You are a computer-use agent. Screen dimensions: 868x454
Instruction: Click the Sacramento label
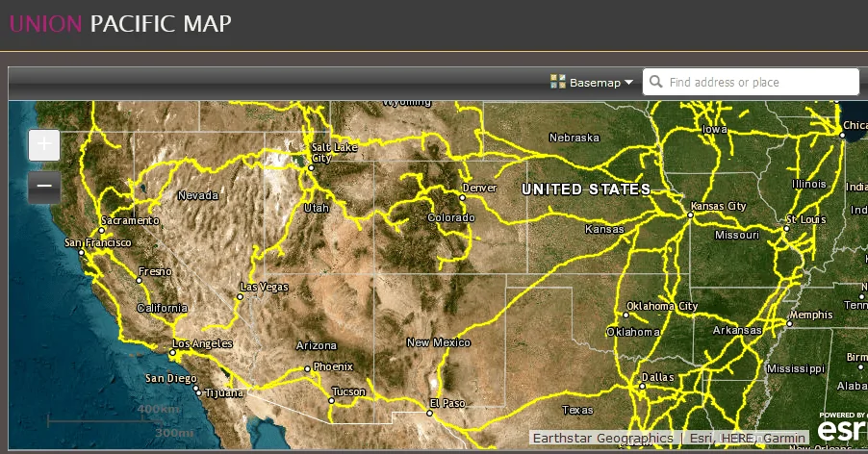pos(130,220)
